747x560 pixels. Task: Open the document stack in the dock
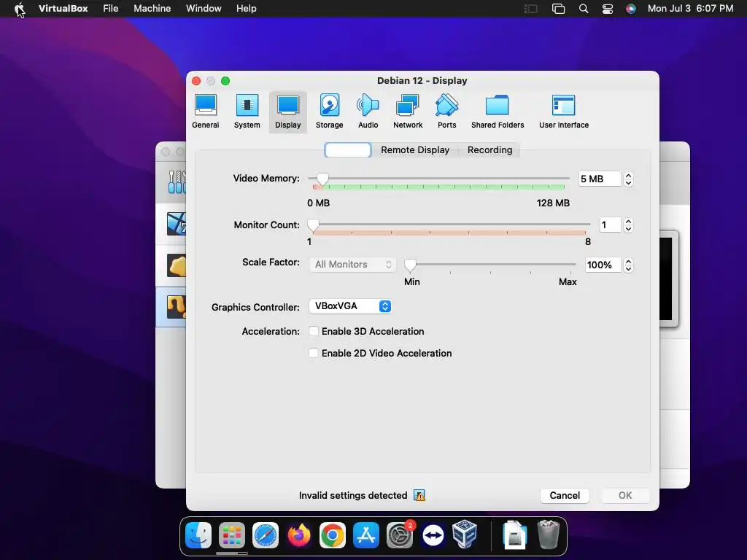514,534
